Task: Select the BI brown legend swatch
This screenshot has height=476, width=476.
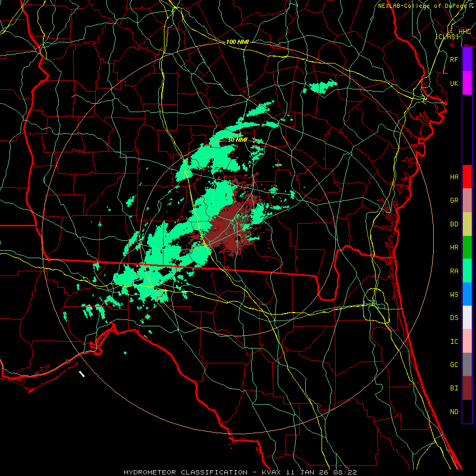Action: (467, 388)
